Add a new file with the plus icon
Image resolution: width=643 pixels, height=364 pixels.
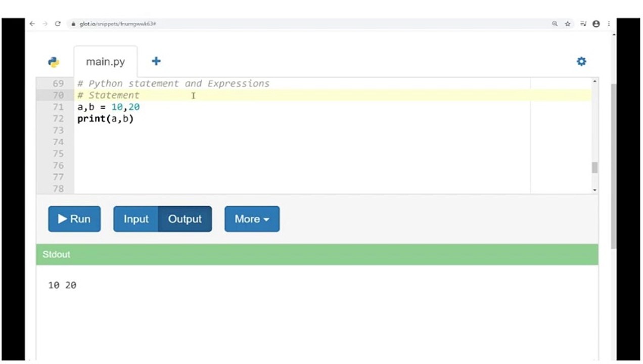(156, 61)
